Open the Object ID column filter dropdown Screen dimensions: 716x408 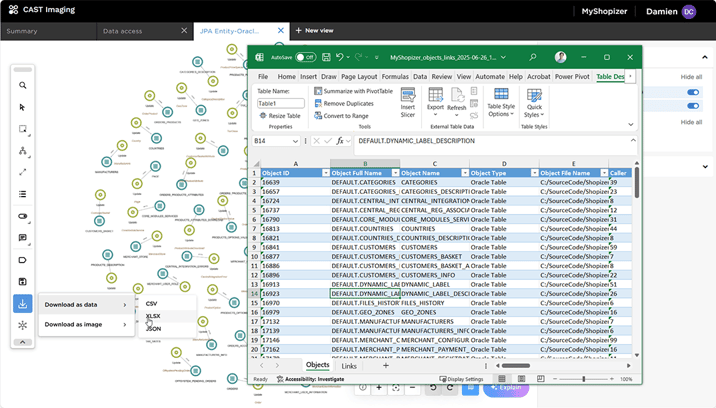[x=326, y=173]
